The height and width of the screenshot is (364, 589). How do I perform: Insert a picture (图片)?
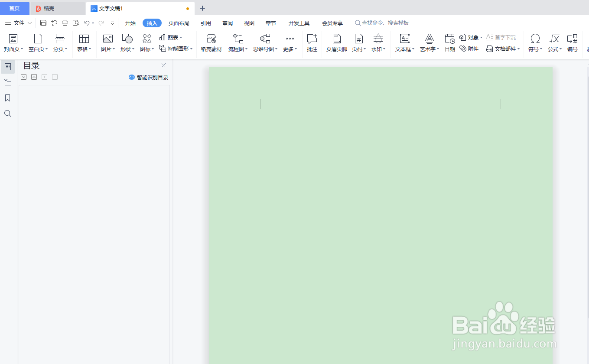point(107,43)
